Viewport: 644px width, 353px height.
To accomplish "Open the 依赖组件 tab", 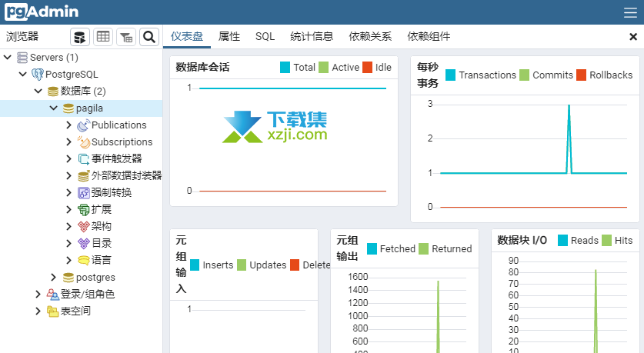I will (429, 37).
